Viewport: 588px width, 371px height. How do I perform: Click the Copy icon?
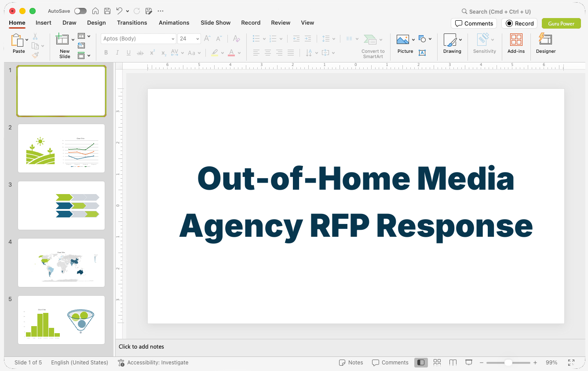click(x=35, y=46)
